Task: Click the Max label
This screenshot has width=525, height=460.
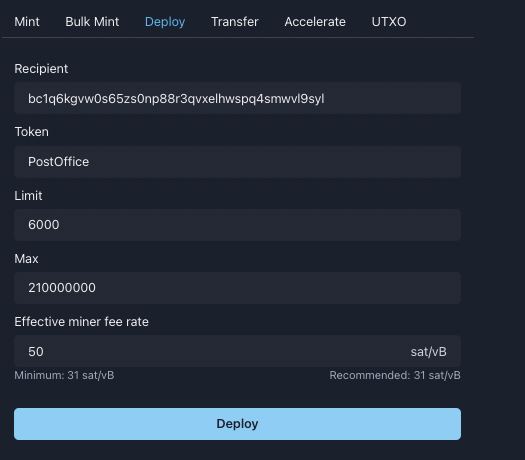Action: (x=26, y=258)
